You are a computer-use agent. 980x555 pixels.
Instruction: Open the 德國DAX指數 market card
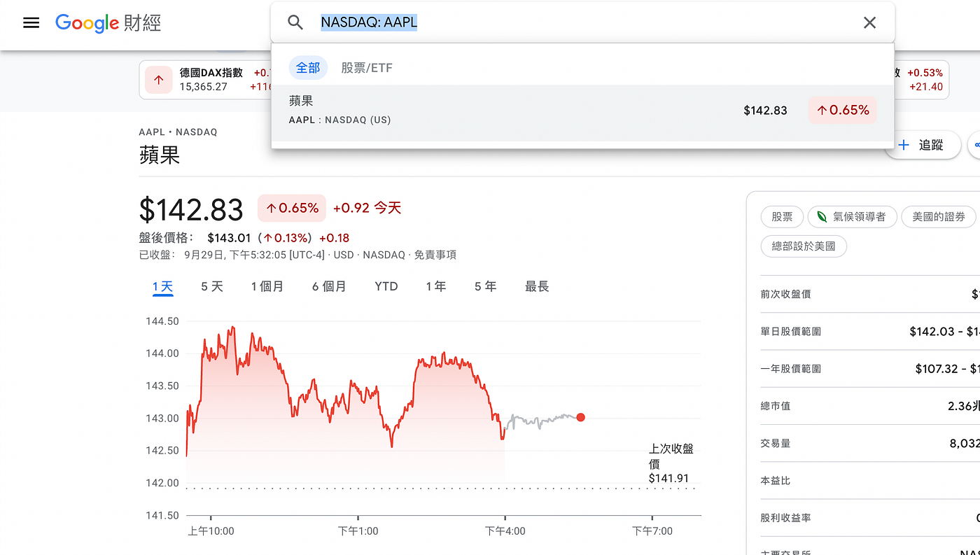pyautogui.click(x=206, y=80)
